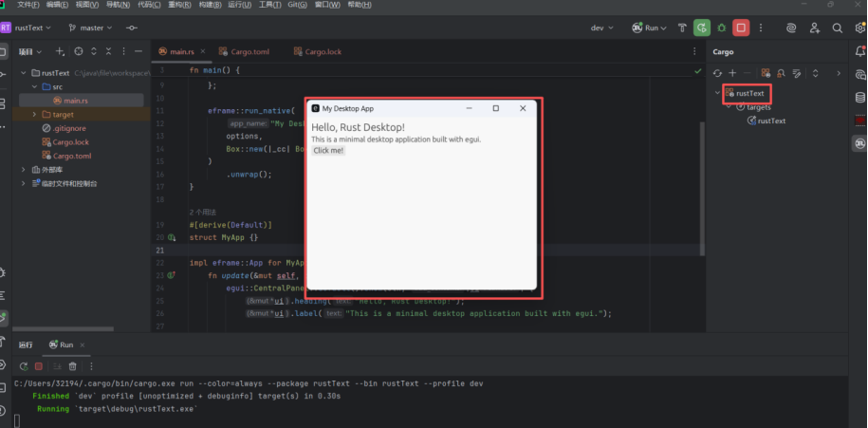Click the commit icon next to the master branch
This screenshot has width=868, height=428.
(x=132, y=28)
